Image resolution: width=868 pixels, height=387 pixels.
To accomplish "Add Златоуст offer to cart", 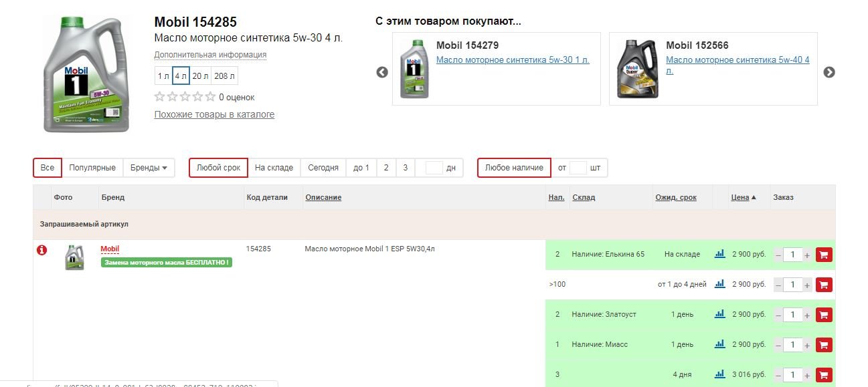I will [824, 315].
